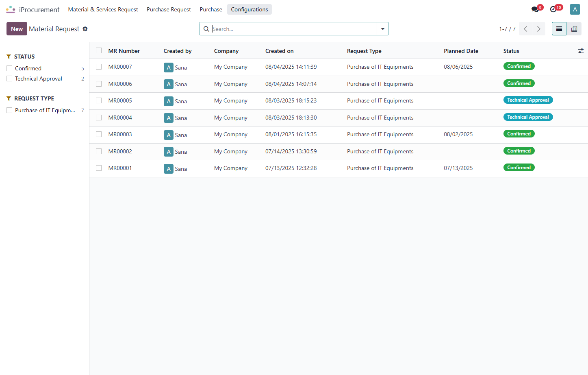The height and width of the screenshot is (375, 588).
Task: Click Sana's avatar in MR00006 row
Action: [169, 84]
